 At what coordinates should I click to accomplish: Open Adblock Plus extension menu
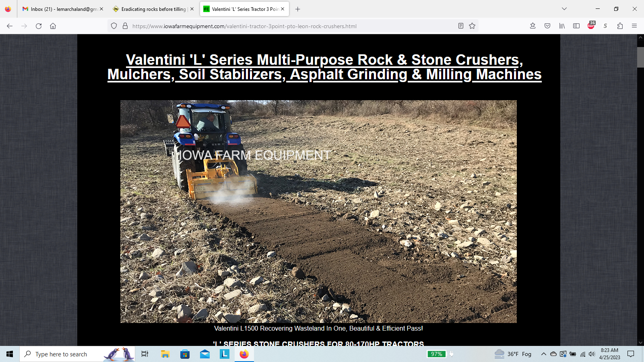(x=591, y=25)
